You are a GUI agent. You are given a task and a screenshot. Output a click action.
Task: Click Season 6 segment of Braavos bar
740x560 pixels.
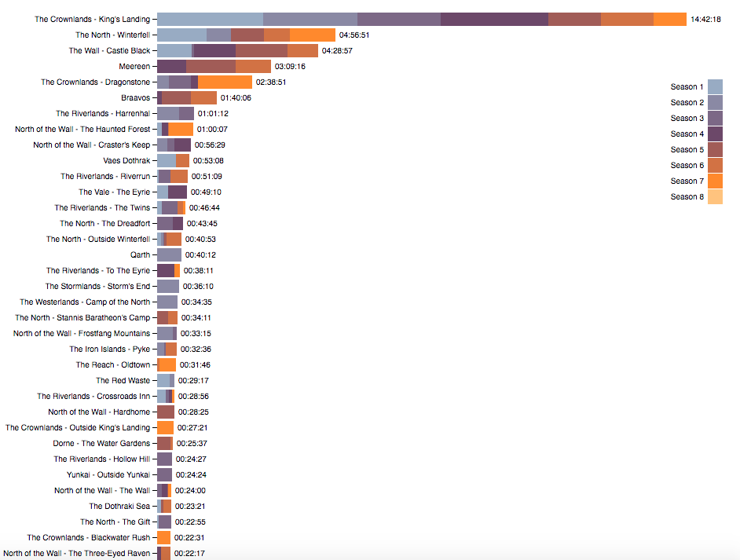coord(203,97)
